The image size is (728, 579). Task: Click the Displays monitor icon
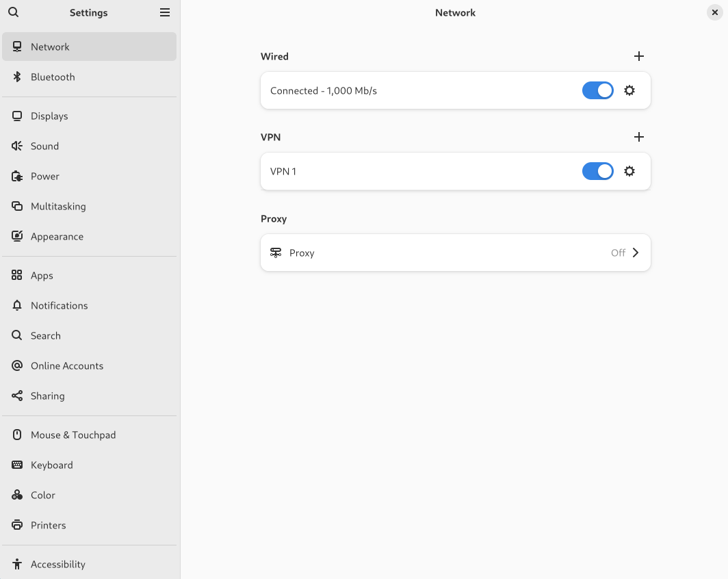point(17,116)
